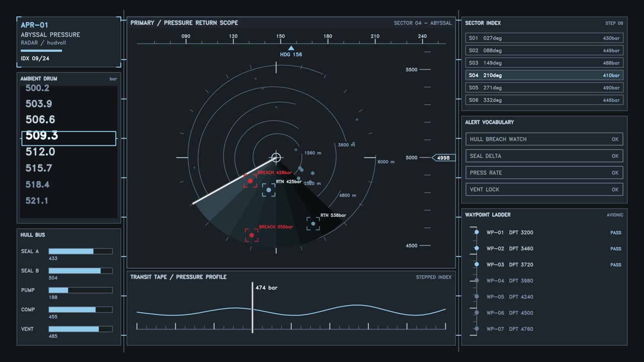Screen dimensions: 644x362
Task: Click ambient drum value 503.9
Action: point(39,104)
